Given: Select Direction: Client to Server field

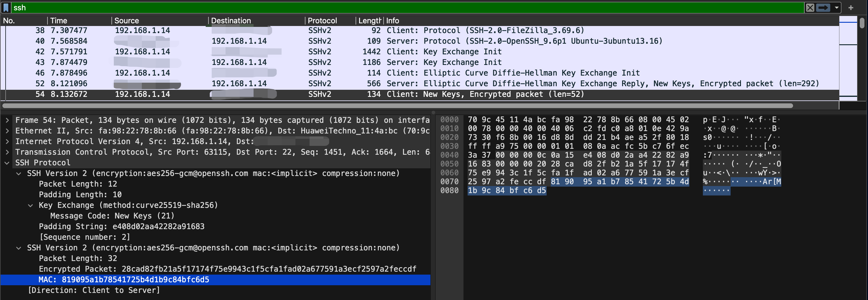Looking at the screenshot, I should pos(94,290).
